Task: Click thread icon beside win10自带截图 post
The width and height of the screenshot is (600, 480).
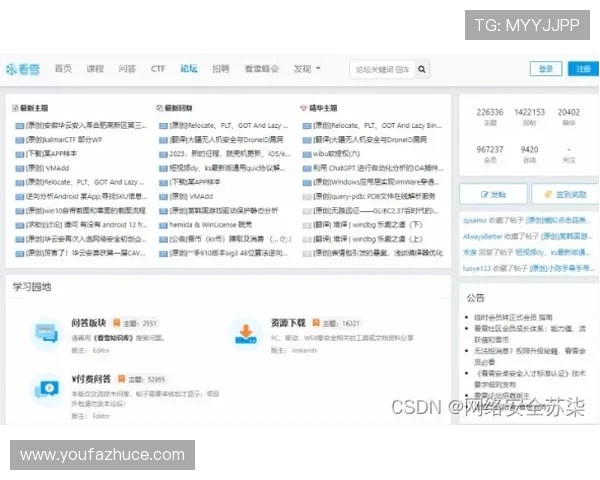Action: coord(20,211)
